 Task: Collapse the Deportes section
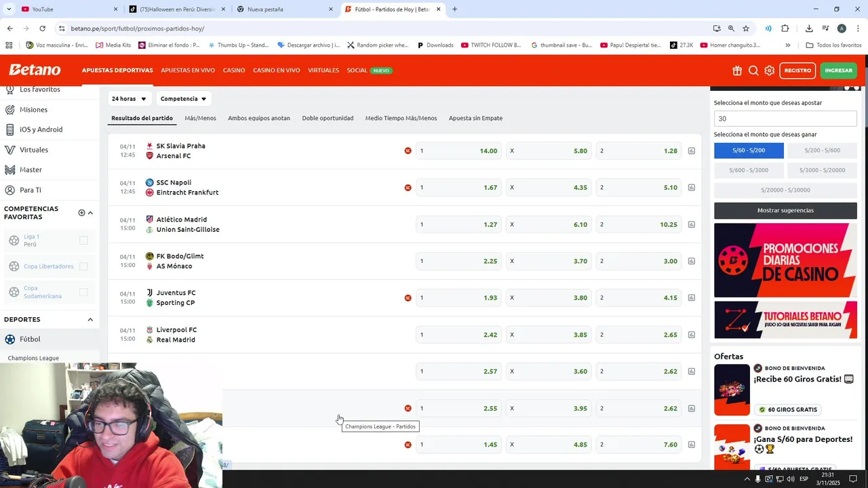point(90,319)
